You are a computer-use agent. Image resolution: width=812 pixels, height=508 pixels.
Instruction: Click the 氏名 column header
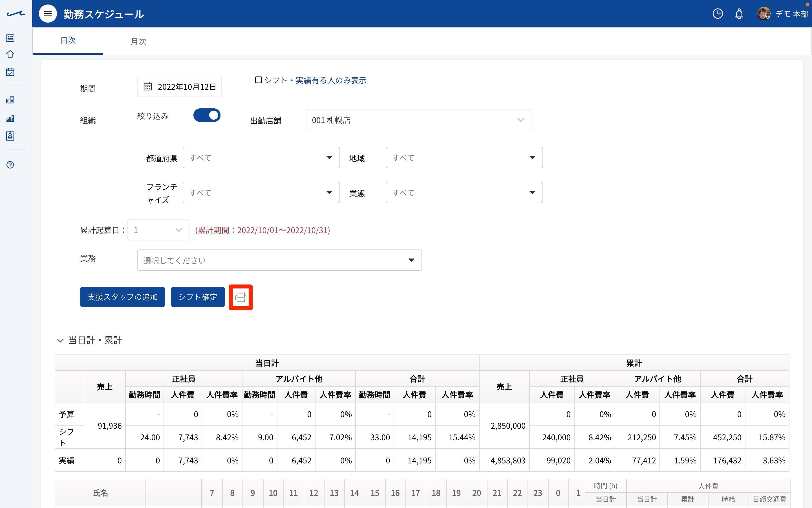tap(100, 493)
